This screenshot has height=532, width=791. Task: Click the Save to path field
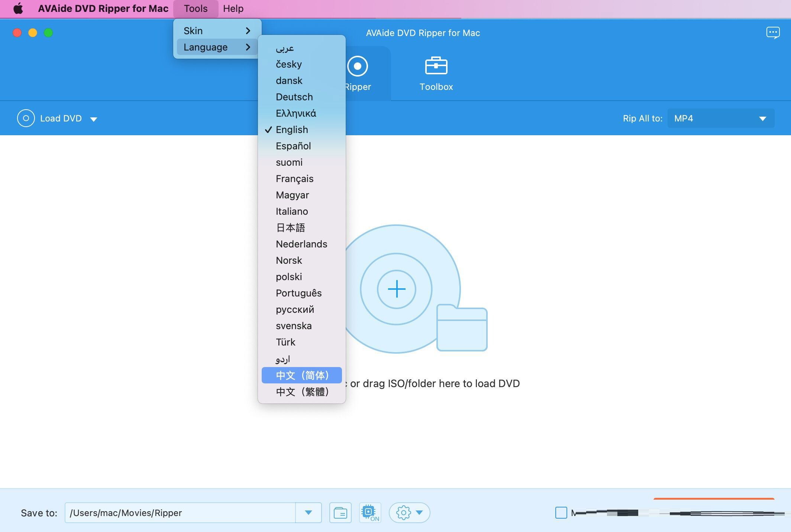pos(180,513)
